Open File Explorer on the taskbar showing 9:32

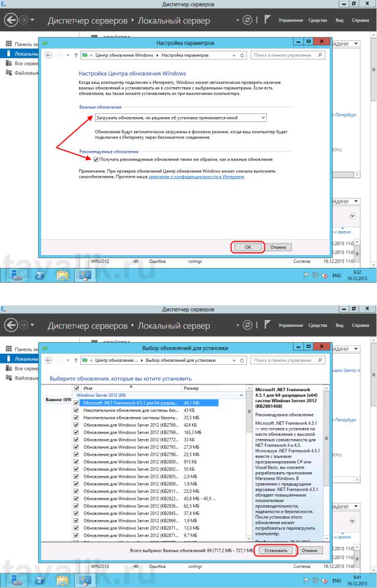pos(63,276)
